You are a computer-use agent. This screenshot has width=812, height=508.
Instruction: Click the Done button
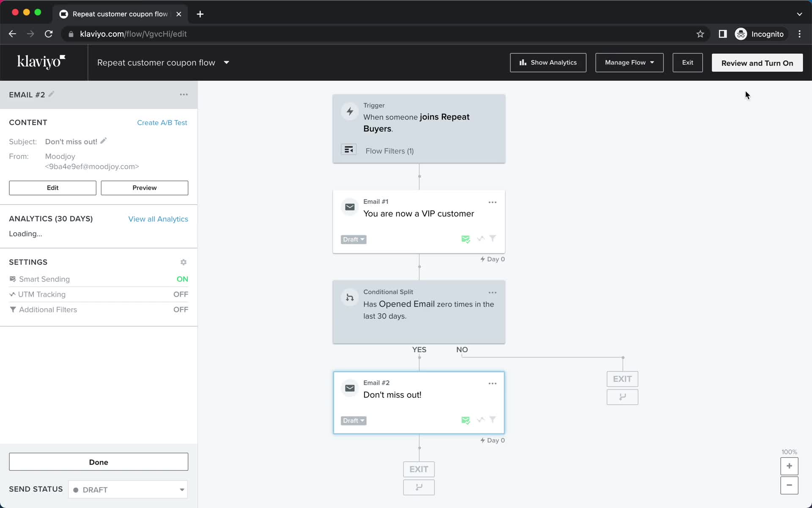[x=99, y=462]
